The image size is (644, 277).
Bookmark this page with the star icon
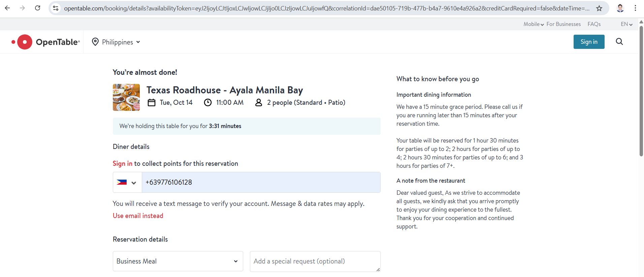coord(599,8)
